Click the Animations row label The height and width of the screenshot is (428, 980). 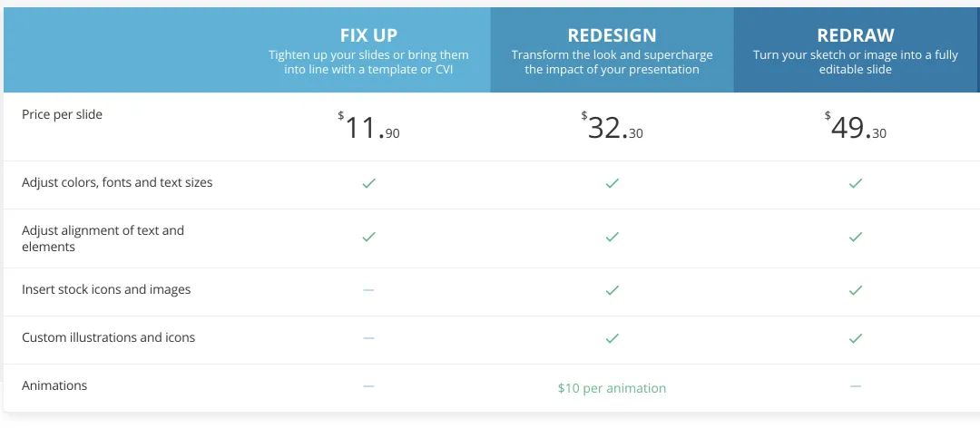54,385
